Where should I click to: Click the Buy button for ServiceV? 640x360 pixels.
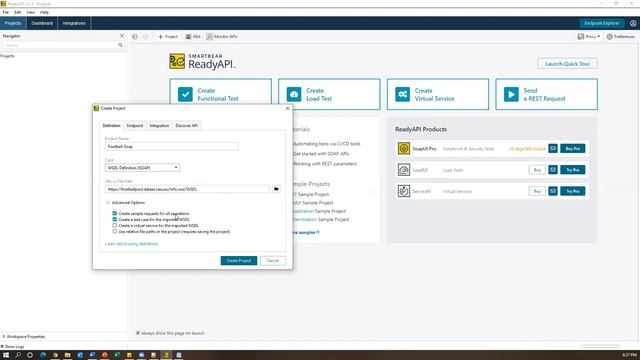coord(537,191)
